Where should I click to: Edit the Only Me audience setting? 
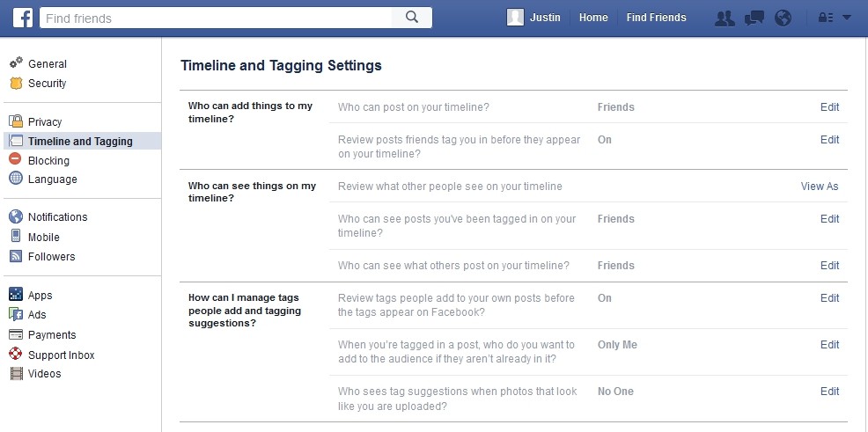[x=829, y=345]
